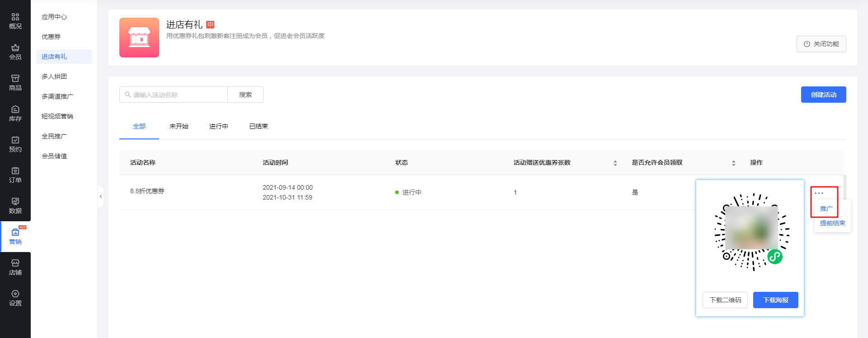Click the 2021-09-14 00:00 start time
This screenshot has height=338, width=868.
pyautogui.click(x=288, y=187)
